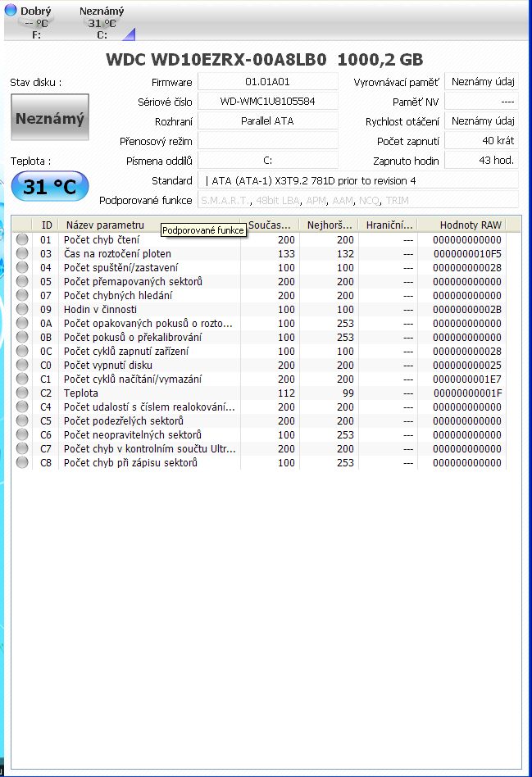Click status circle for Čas na roztočení ploten
This screenshot has width=532, height=777.
point(22,253)
